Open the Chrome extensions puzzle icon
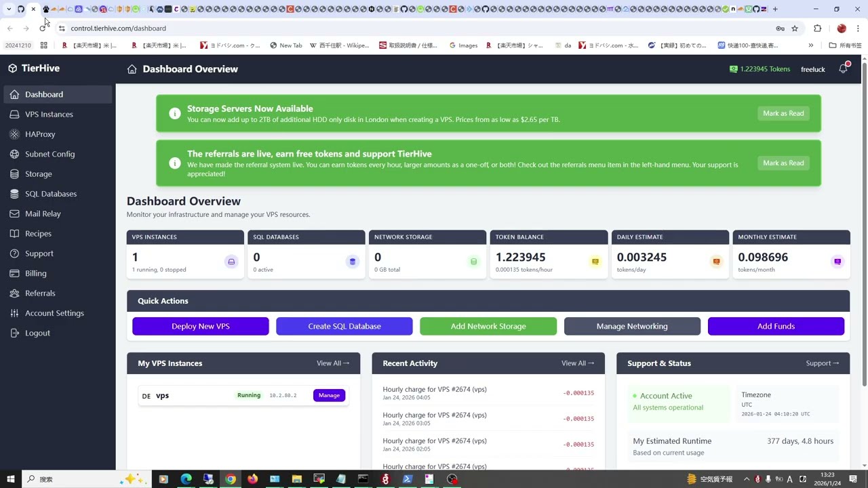Viewport: 868px width, 488px height. point(817,28)
